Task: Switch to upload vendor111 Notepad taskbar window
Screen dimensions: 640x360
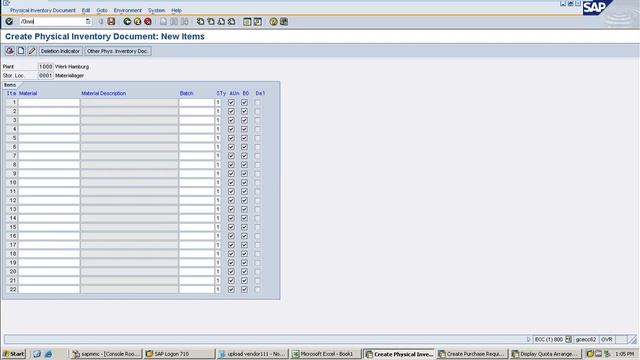Action: pyautogui.click(x=253, y=354)
